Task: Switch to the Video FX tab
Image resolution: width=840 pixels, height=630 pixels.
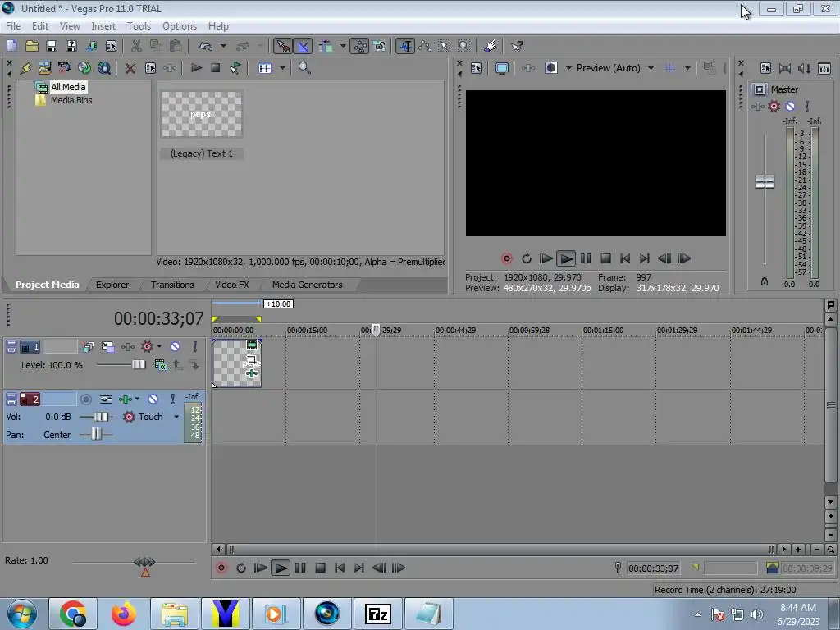Action: pyautogui.click(x=232, y=285)
